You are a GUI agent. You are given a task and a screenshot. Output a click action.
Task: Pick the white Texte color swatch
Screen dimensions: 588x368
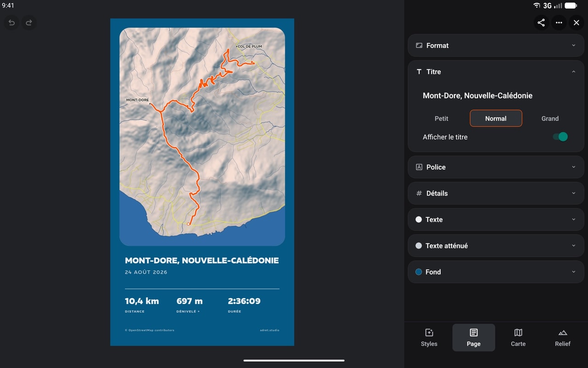[x=418, y=219]
